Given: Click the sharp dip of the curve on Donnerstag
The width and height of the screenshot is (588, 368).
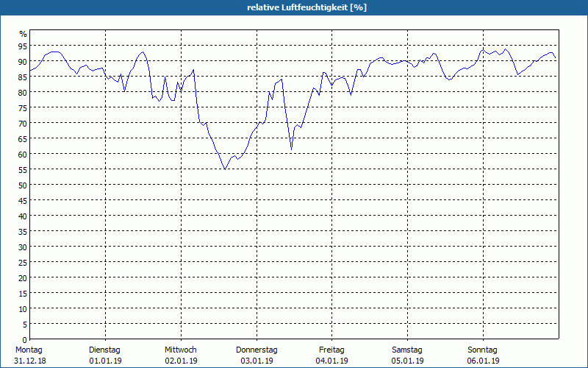Looking at the screenshot, I should (291, 149).
